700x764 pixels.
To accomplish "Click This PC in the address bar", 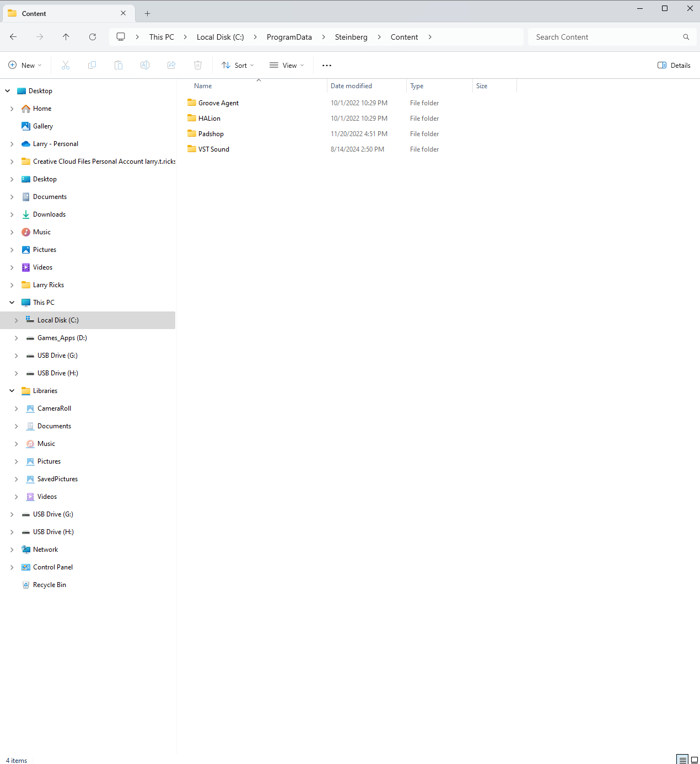I will (161, 37).
